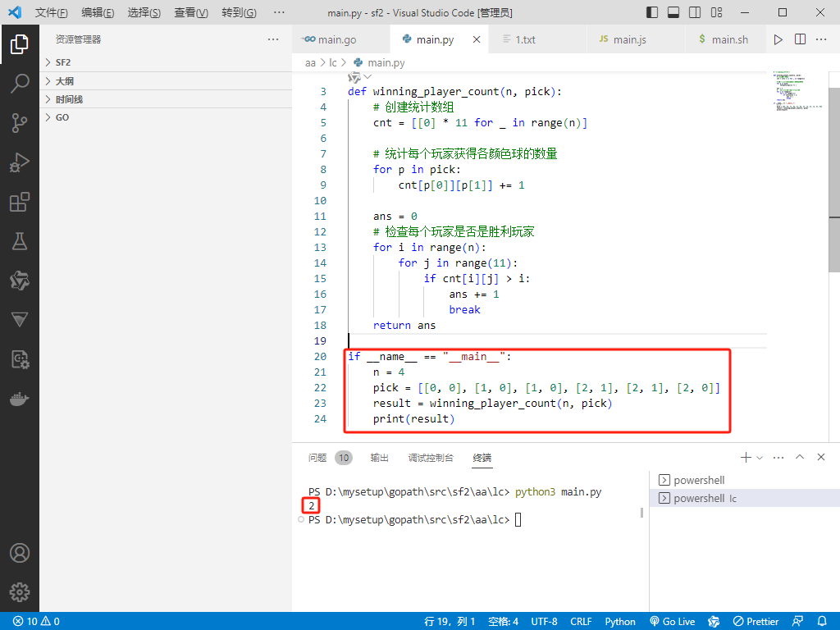Image resolution: width=840 pixels, height=630 pixels.
Task: Click the terminal scrollbar thumb
Action: [641, 513]
